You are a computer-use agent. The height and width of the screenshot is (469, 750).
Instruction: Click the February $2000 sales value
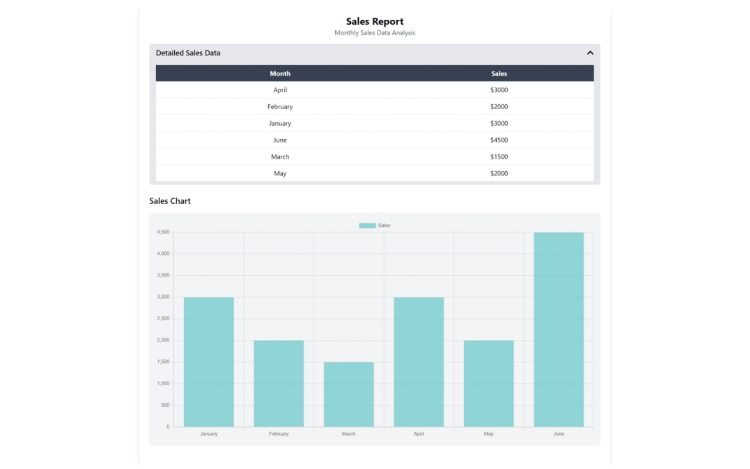[499, 107]
